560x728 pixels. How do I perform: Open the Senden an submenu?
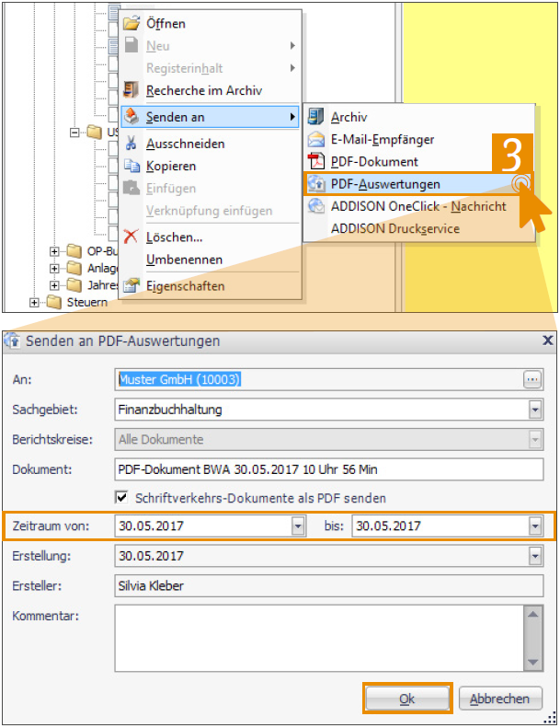(211, 117)
